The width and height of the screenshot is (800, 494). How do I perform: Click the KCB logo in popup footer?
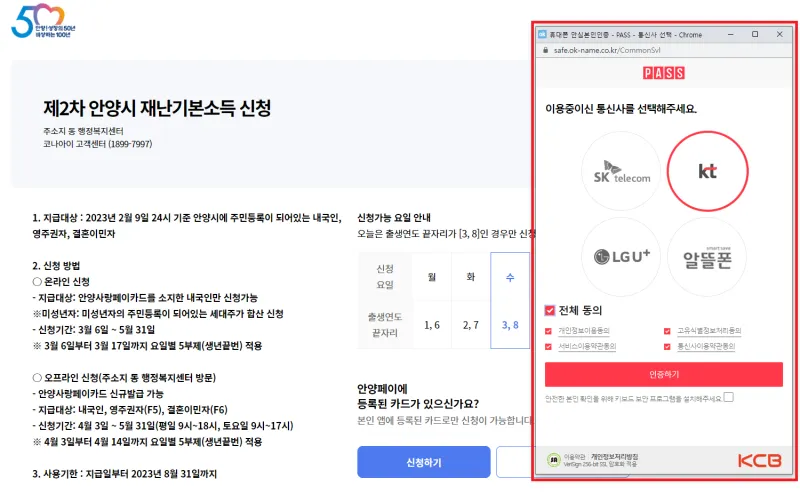(x=760, y=461)
